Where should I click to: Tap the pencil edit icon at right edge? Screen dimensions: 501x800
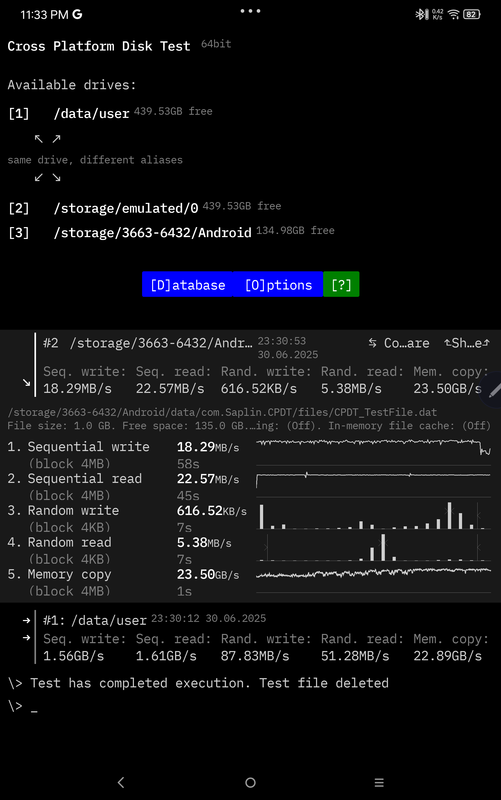click(x=493, y=390)
